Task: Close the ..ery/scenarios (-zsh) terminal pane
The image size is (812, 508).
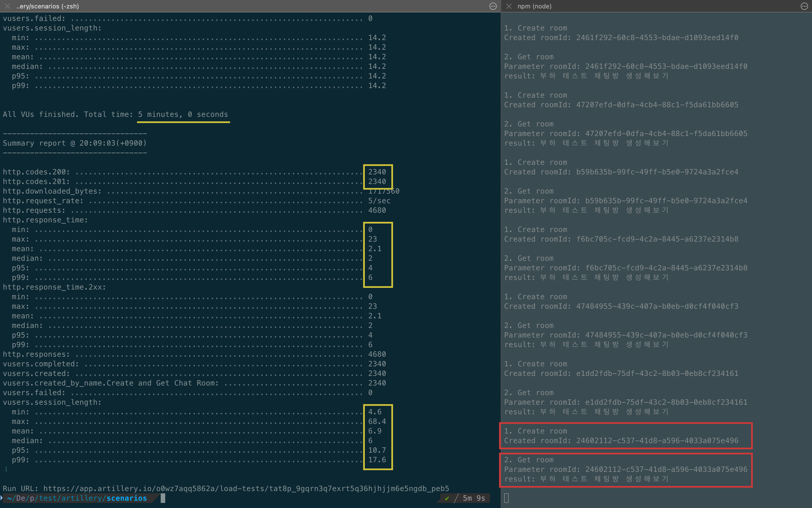Action: [7, 6]
